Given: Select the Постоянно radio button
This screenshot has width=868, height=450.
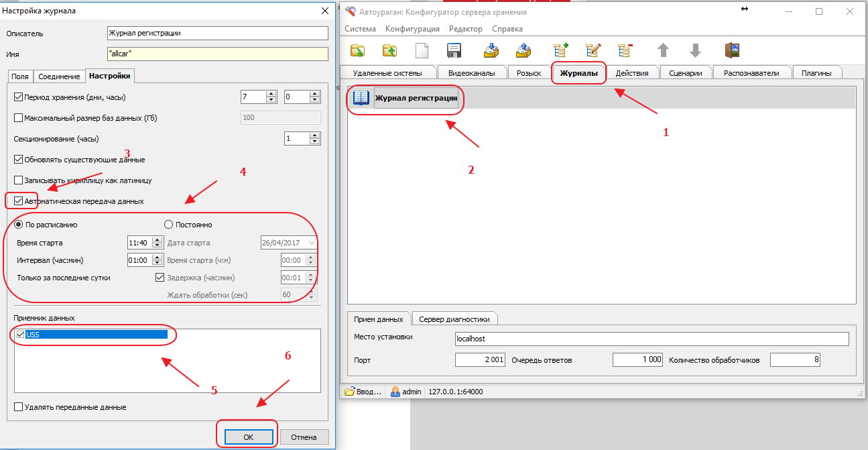Looking at the screenshot, I should (x=169, y=225).
